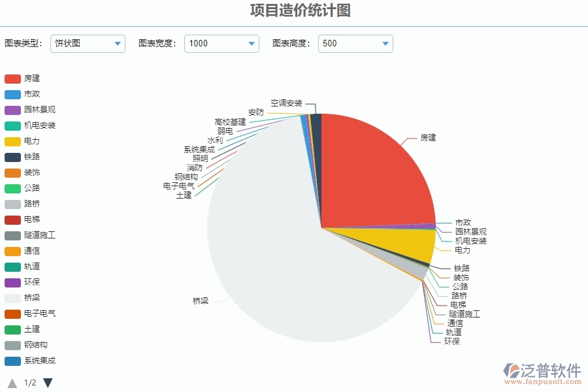Select the 铁路 legend color swatch

point(13,156)
